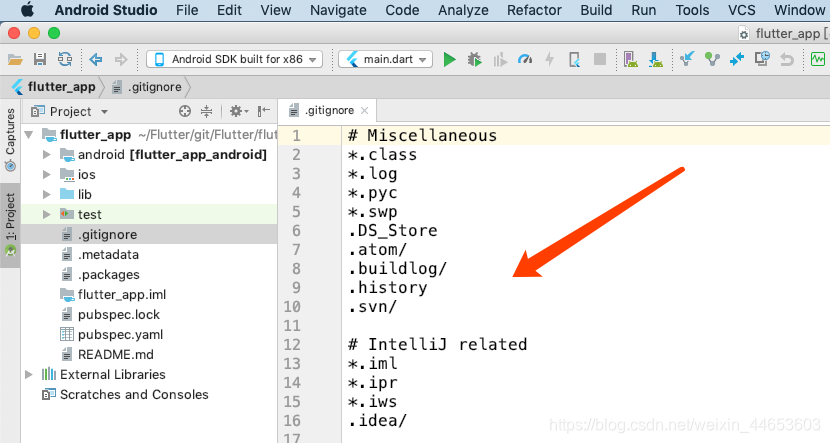Click the Collapse All icon in Project panel
Viewport: 830px width, 443px height.
click(206, 111)
